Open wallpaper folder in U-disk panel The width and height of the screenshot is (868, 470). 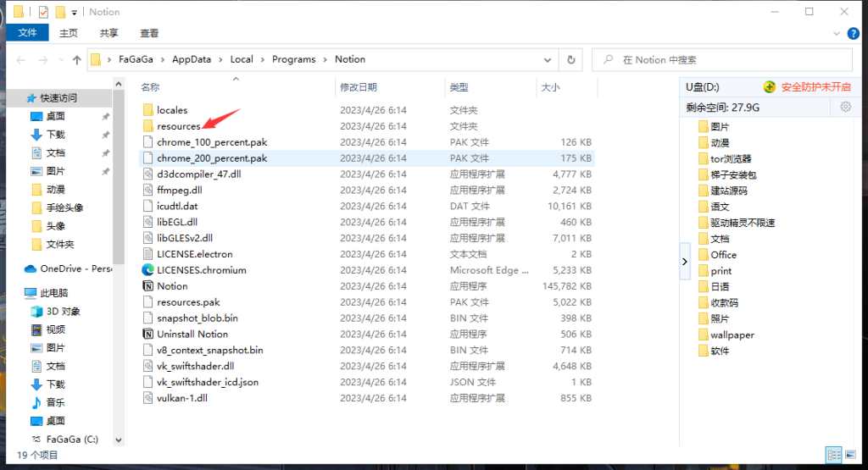point(726,335)
